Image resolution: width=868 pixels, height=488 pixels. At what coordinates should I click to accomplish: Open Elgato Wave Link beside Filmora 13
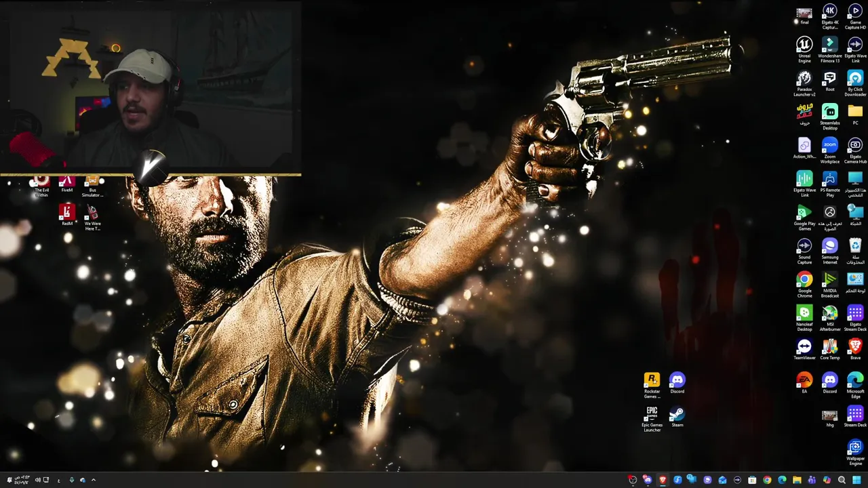(x=855, y=49)
